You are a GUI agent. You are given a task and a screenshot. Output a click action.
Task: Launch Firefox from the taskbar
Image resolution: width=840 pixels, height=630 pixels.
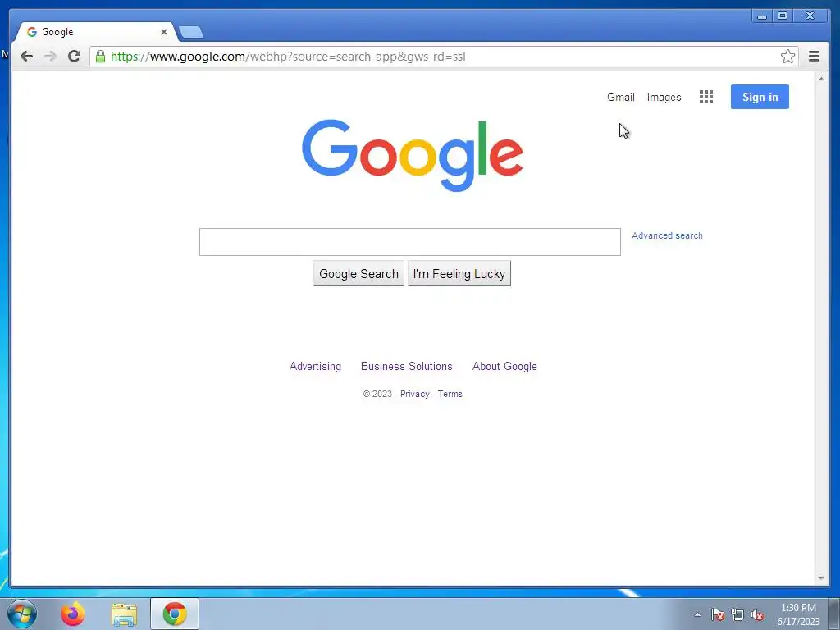point(72,614)
